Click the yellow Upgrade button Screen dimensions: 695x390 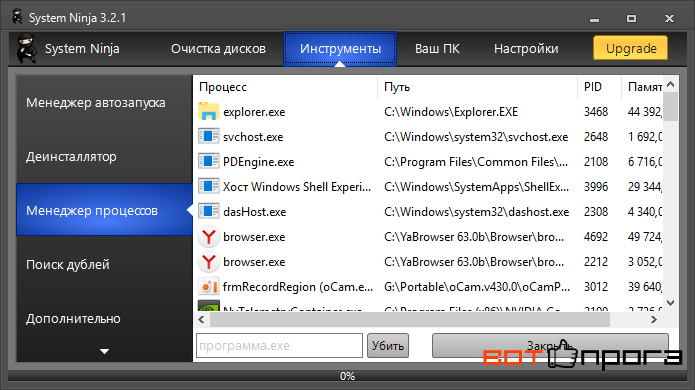coord(631,48)
